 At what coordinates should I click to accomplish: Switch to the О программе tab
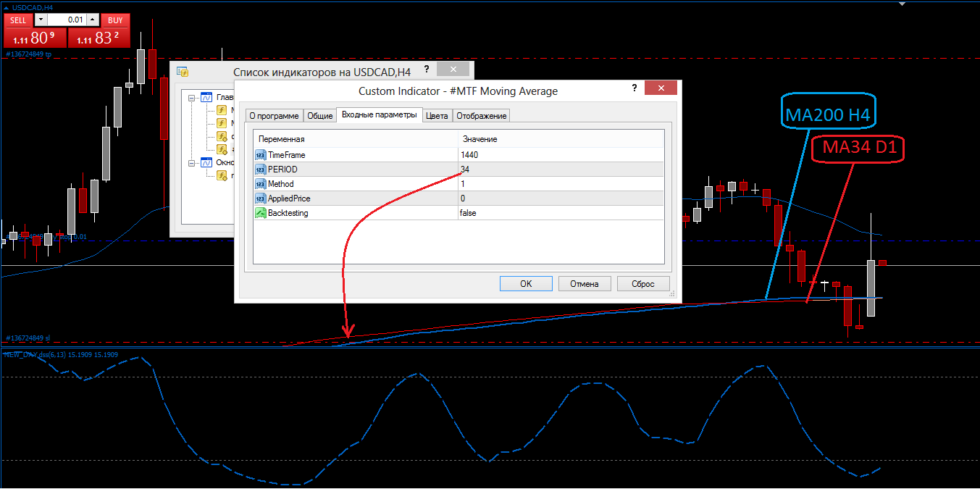[274, 116]
